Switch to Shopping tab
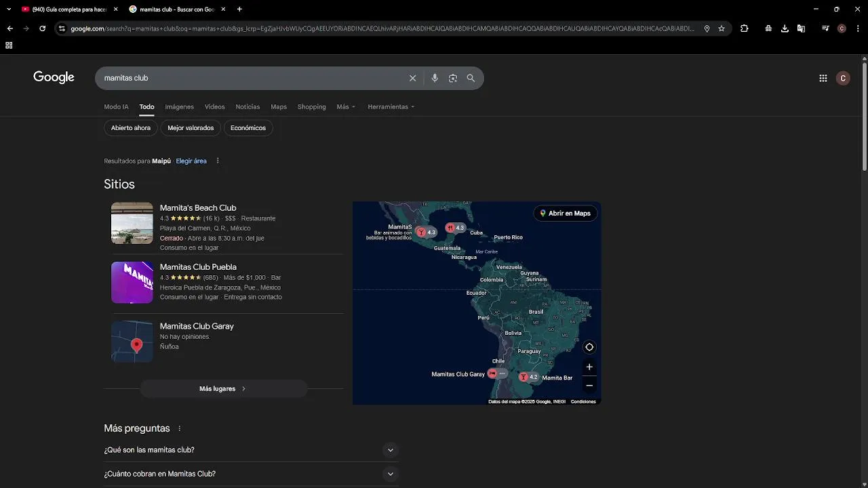 312,107
